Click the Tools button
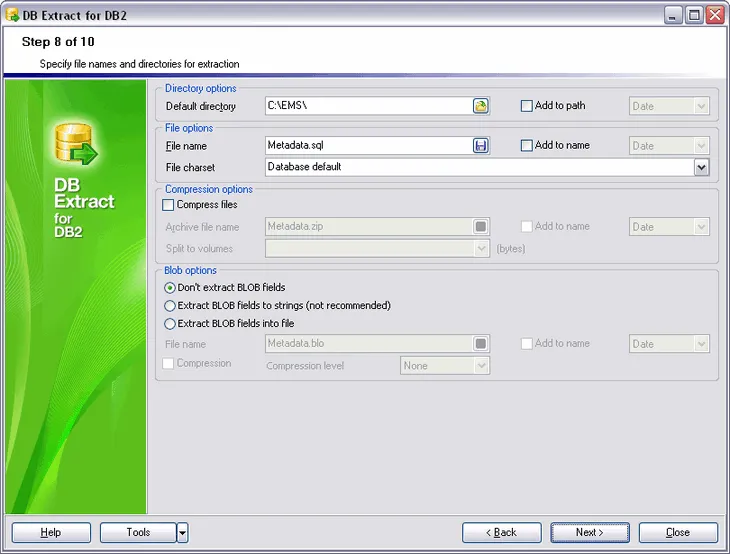730x554 pixels. click(138, 533)
